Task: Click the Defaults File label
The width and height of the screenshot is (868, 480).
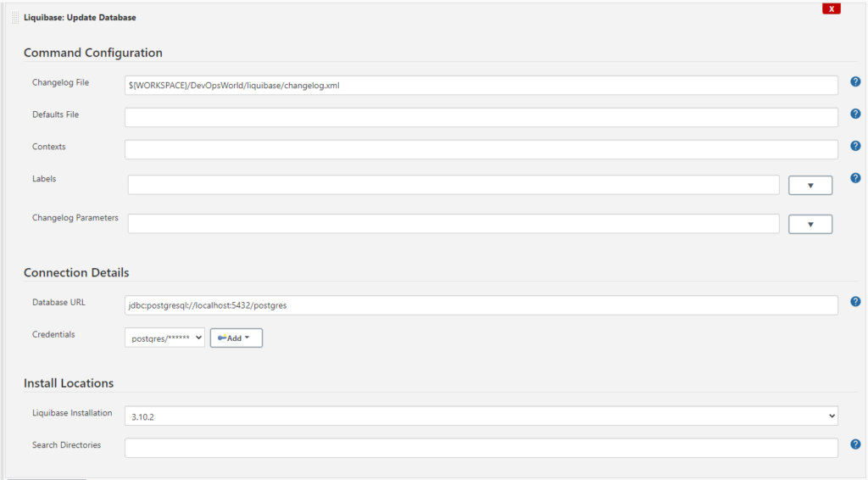Action: [x=55, y=114]
